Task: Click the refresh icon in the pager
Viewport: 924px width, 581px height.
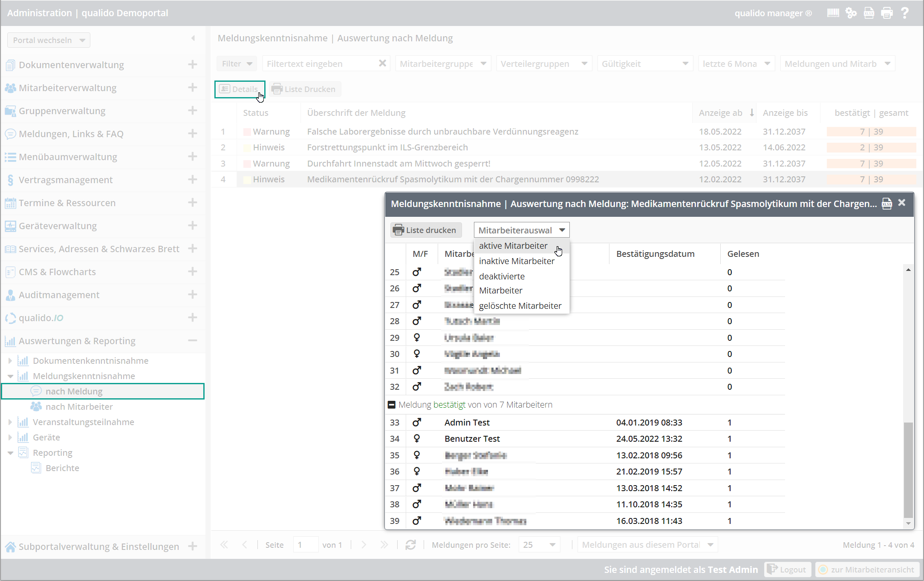Action: (410, 545)
